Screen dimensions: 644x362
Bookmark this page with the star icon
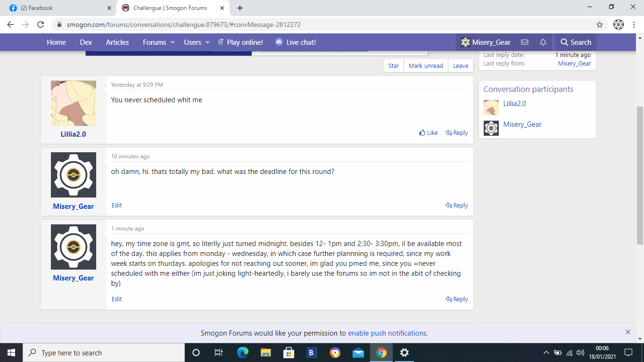[x=600, y=25]
